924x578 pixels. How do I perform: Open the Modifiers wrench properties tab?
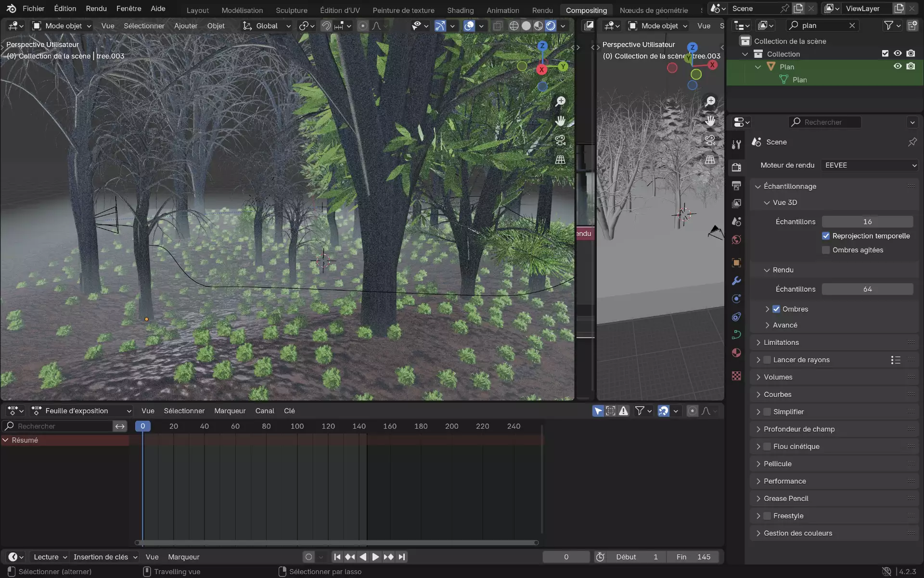(736, 281)
